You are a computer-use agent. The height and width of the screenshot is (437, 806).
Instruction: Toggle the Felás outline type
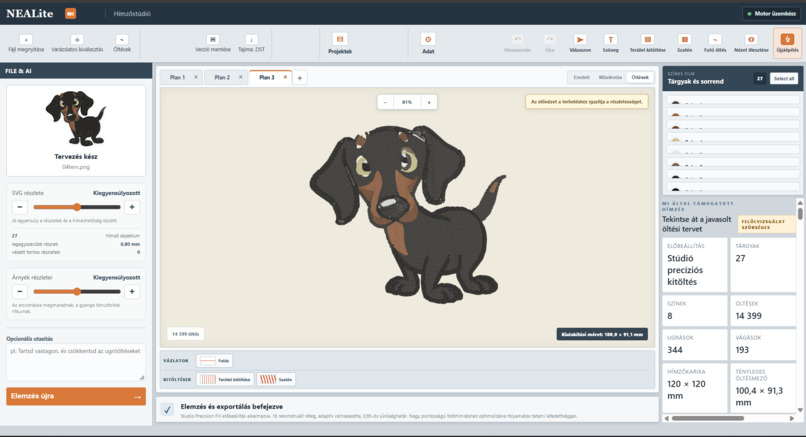[x=214, y=361]
